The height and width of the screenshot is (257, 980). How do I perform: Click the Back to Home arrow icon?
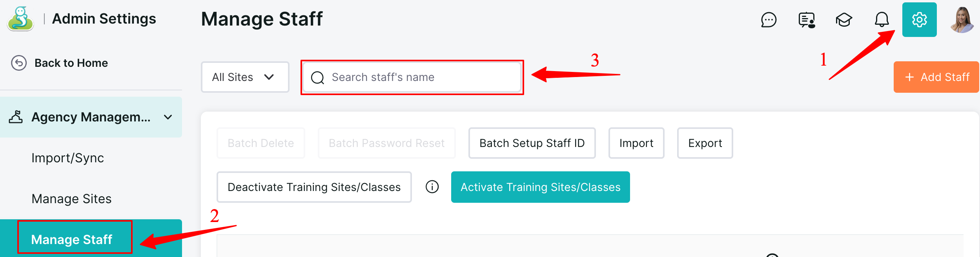[x=19, y=63]
